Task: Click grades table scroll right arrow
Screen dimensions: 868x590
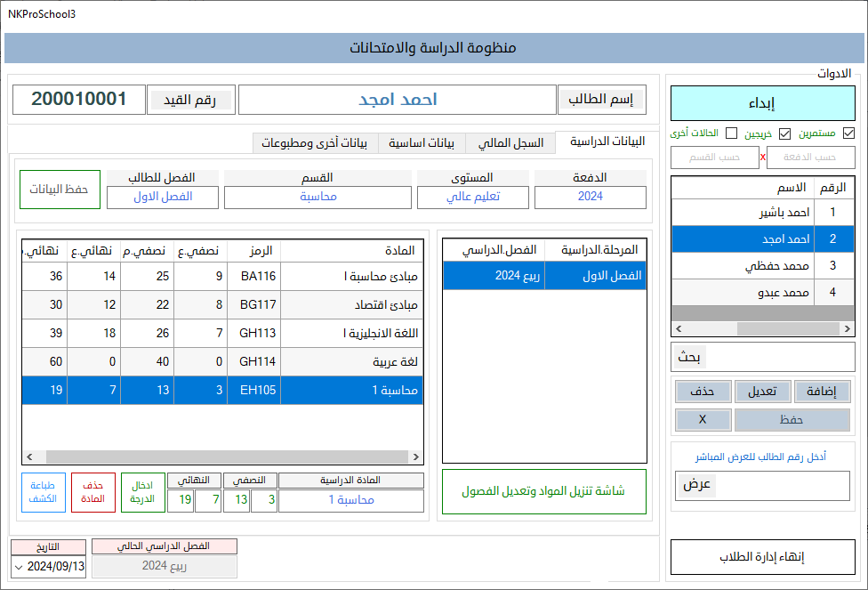Action: coord(415,457)
